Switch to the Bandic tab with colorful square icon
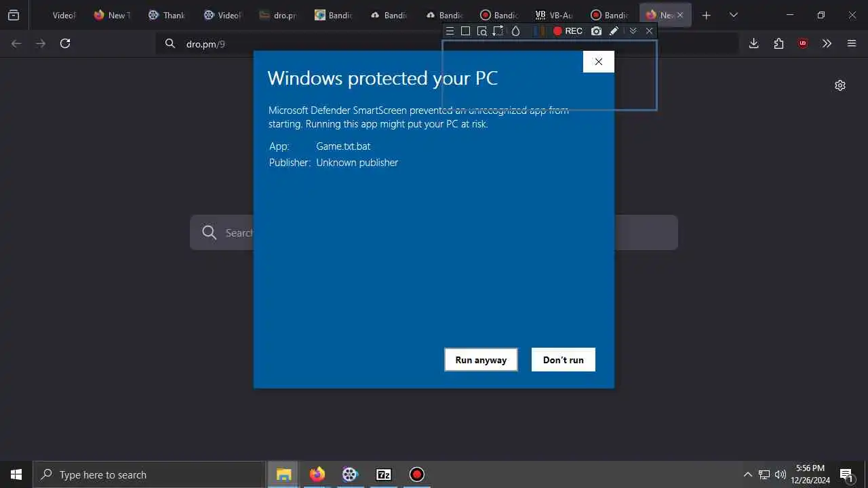This screenshot has height=488, width=868. (333, 15)
